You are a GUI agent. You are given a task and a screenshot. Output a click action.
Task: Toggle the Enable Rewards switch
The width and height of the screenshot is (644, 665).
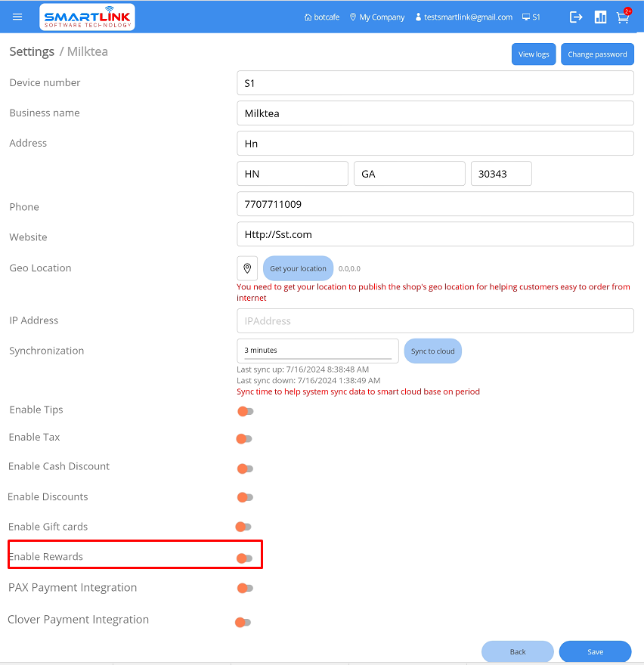244,558
